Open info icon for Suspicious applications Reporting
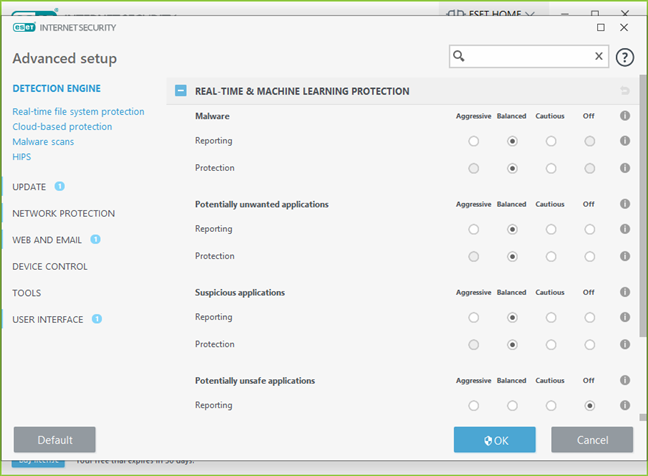 [624, 317]
